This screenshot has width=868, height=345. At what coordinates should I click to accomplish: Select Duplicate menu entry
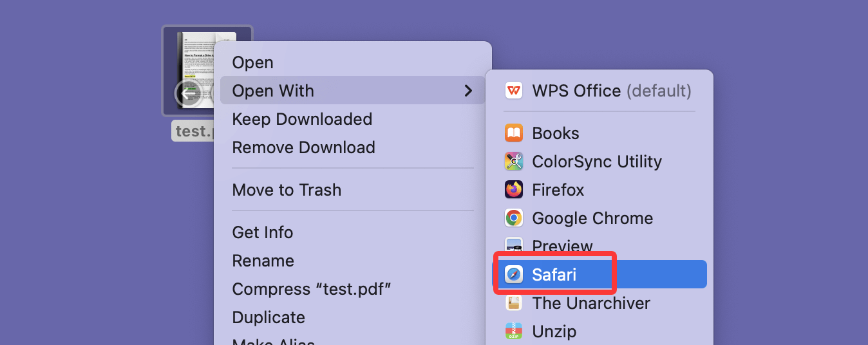[353, 317]
